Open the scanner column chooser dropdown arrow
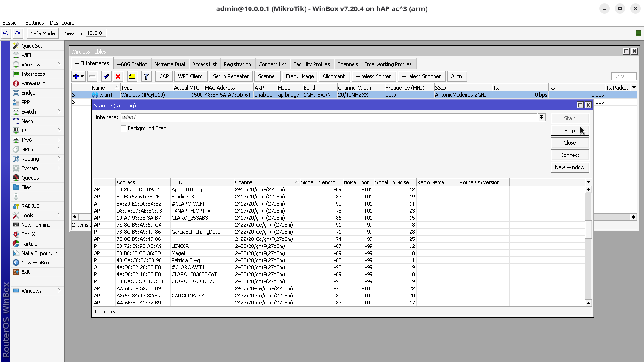This screenshot has width=644, height=362. [588, 182]
